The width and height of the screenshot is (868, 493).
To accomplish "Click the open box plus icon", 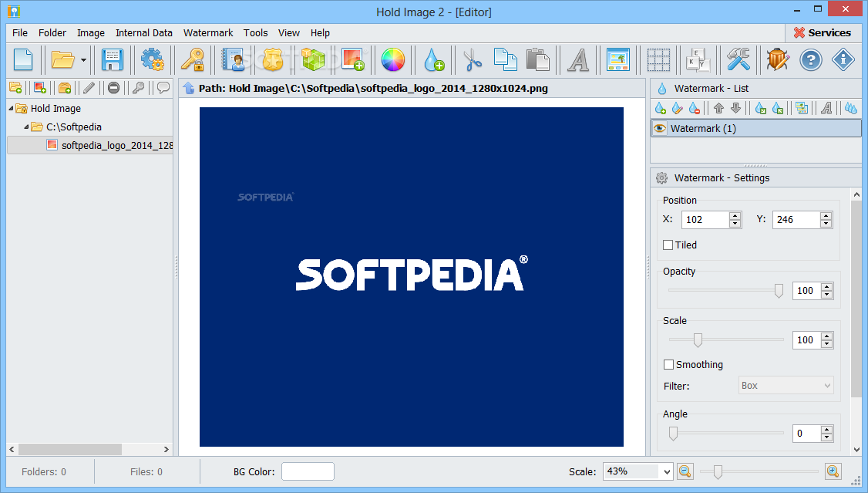I will [x=65, y=87].
